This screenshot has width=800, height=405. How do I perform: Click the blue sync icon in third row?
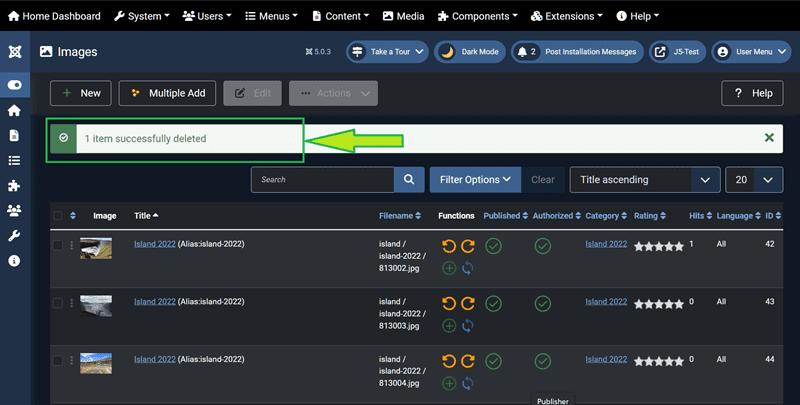point(467,383)
